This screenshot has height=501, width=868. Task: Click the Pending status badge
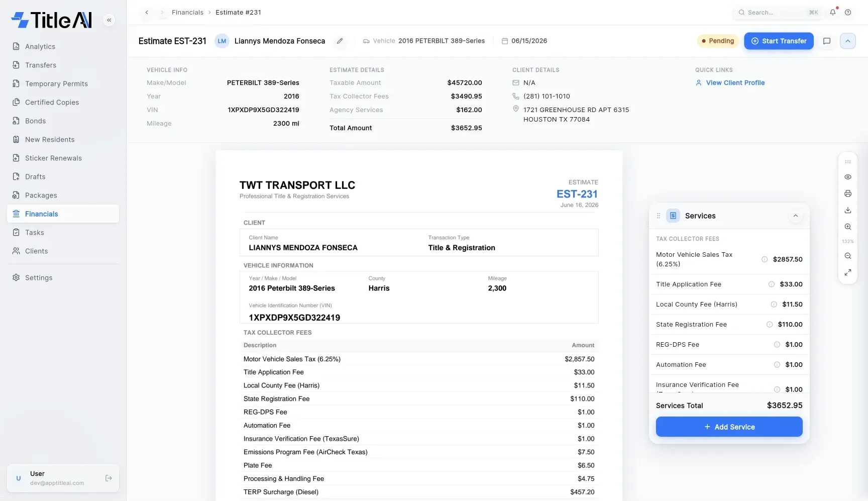tap(718, 41)
